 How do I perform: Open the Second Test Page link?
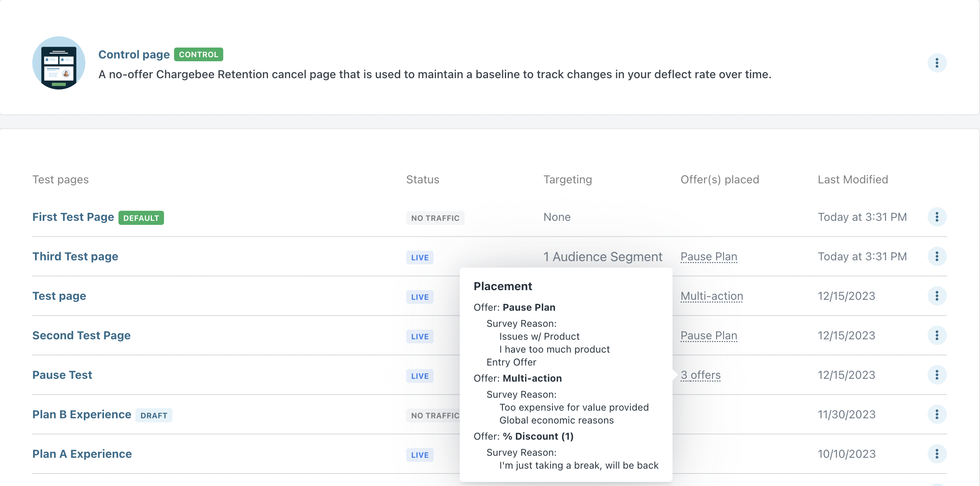click(81, 336)
